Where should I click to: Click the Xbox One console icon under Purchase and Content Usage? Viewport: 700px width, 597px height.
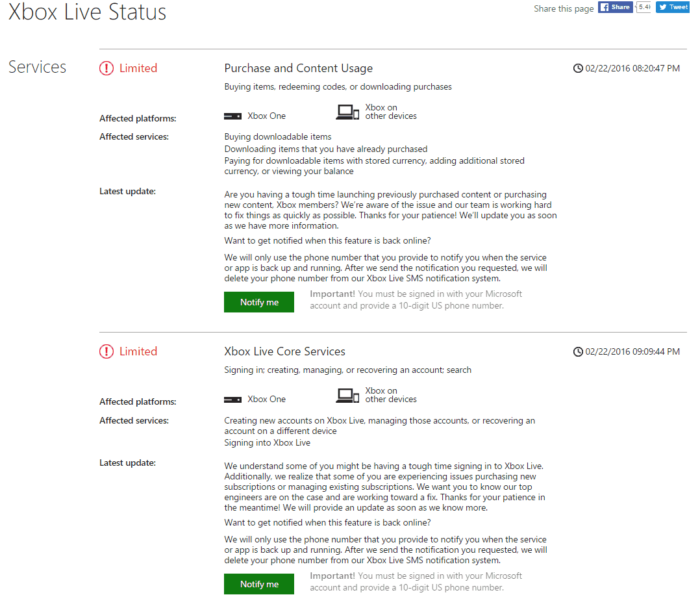click(x=232, y=116)
